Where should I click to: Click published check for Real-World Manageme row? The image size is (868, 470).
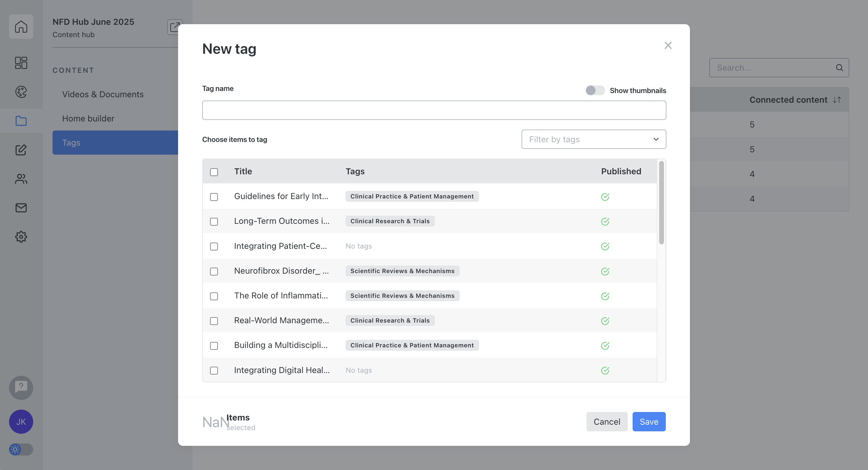pyautogui.click(x=605, y=321)
